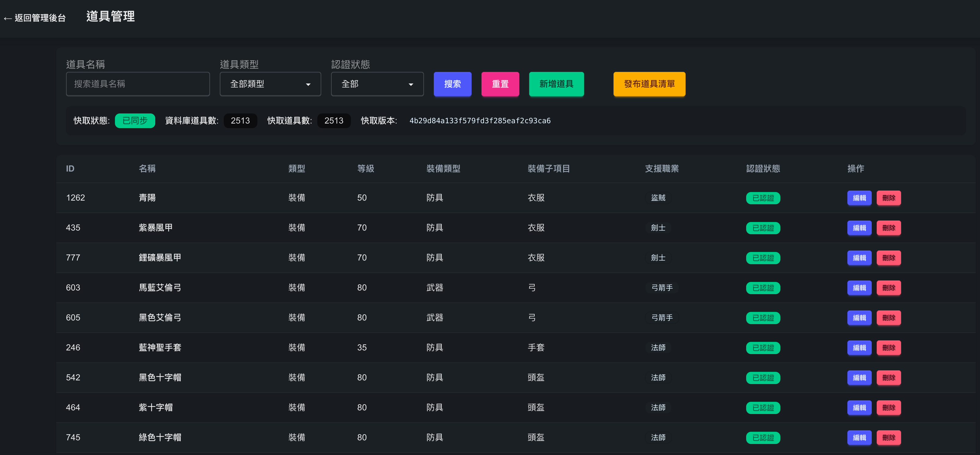
Task: Delete item 紫暴風甲 via 刪除 button
Action: click(x=888, y=228)
